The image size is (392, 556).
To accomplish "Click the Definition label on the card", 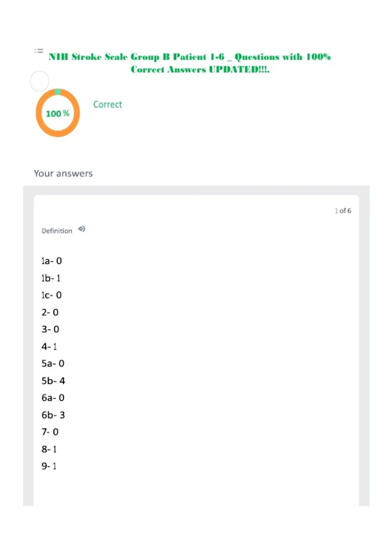I will coord(57,231).
